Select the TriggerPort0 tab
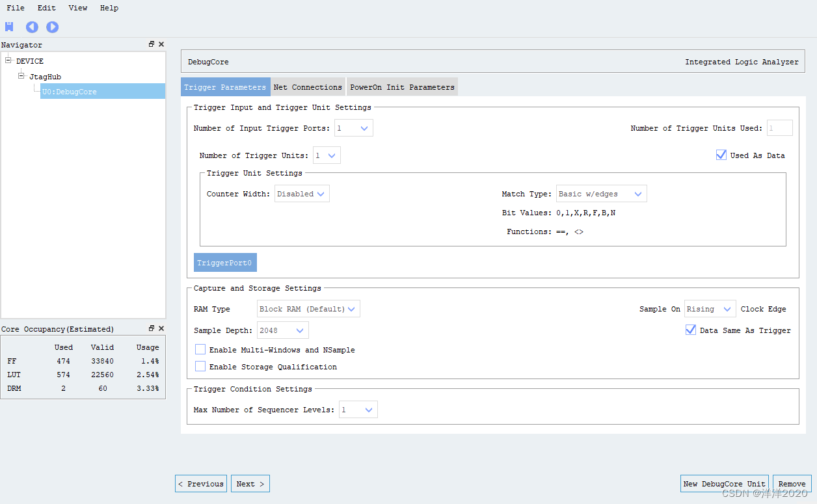This screenshot has height=504, width=817. (224, 263)
